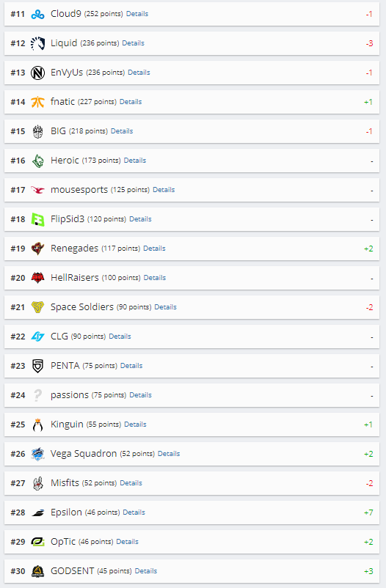
Task: Open Details for Liquid
Action: (133, 43)
